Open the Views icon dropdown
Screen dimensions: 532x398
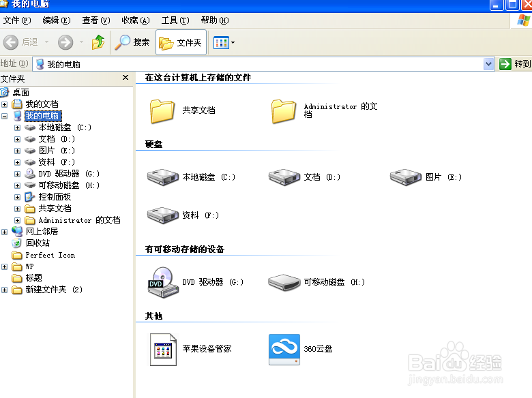224,43
